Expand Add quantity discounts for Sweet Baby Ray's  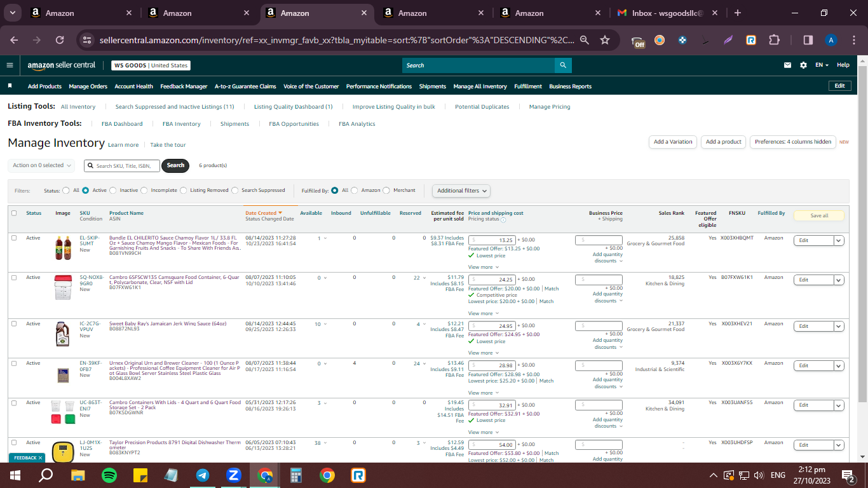point(607,344)
